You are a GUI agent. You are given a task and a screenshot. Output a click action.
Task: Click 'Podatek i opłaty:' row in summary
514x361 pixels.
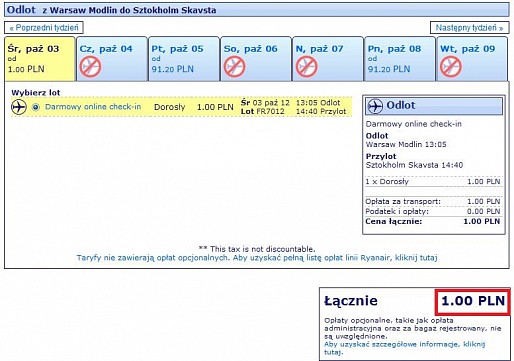(x=433, y=211)
